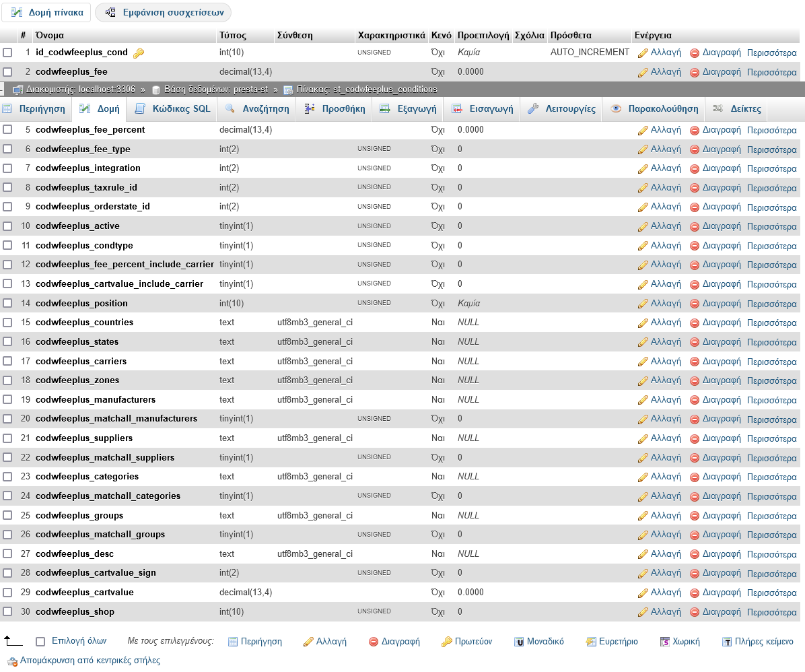Check the codwfeeplus_fee_percent row checkbox
Image resolution: width=805 pixels, height=672 pixels.
[x=7, y=129]
